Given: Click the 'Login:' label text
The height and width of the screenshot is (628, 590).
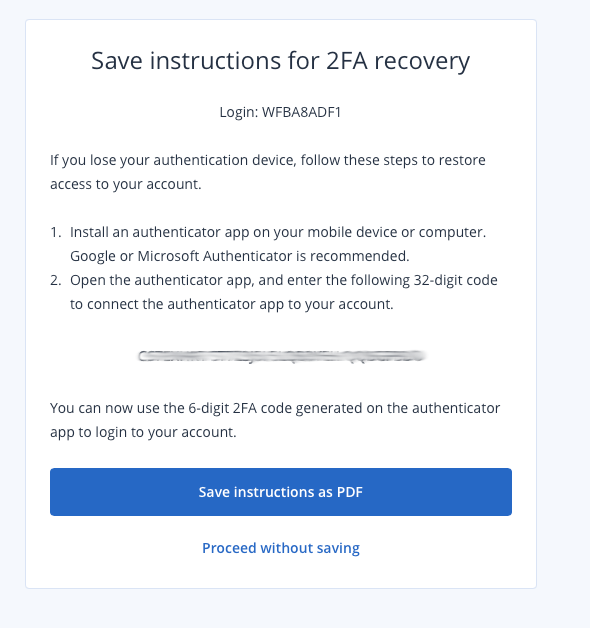Looking at the screenshot, I should [239, 112].
